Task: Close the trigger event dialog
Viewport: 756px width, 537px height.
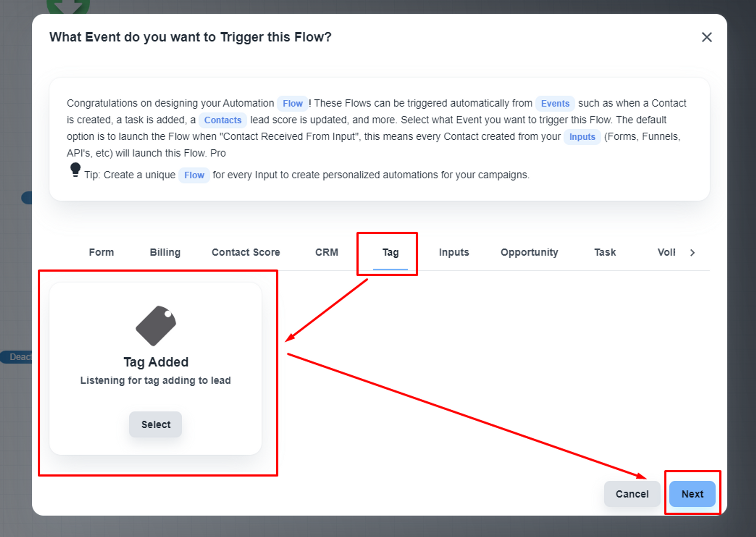Action: pos(706,37)
